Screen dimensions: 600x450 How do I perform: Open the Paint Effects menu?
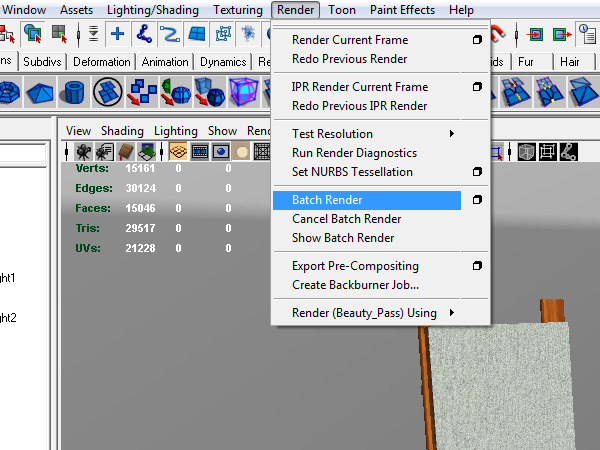[402, 10]
